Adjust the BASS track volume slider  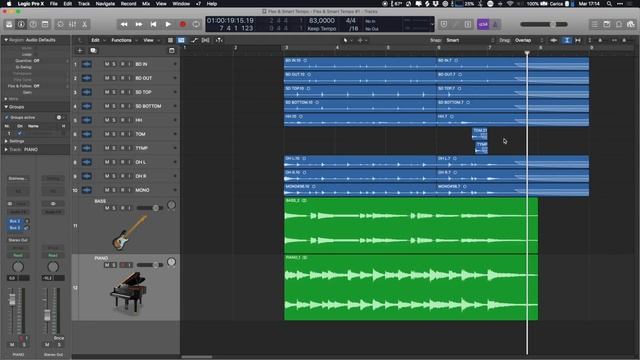(150, 208)
